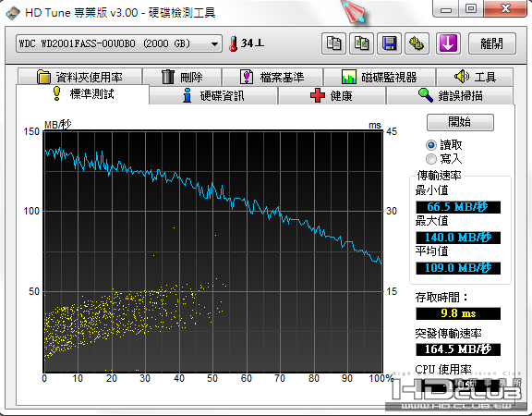Open options via the gear tools icon
The image size is (532, 416).
tap(417, 43)
